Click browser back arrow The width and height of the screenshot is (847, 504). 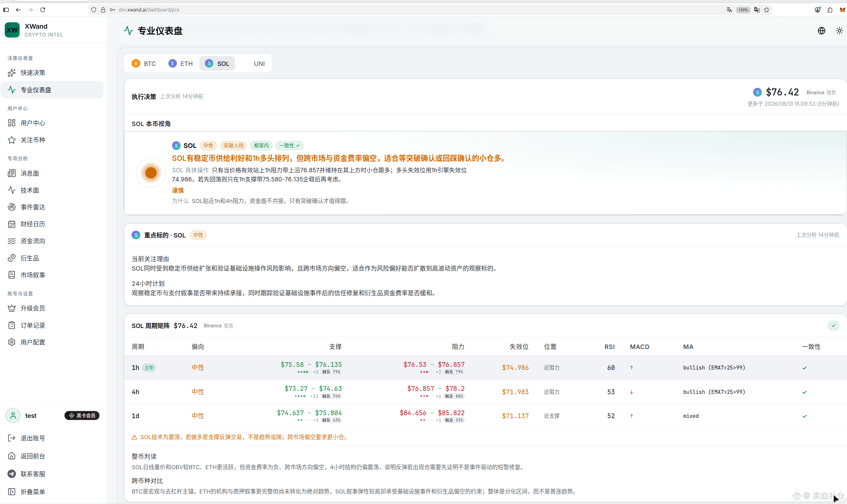pos(18,10)
